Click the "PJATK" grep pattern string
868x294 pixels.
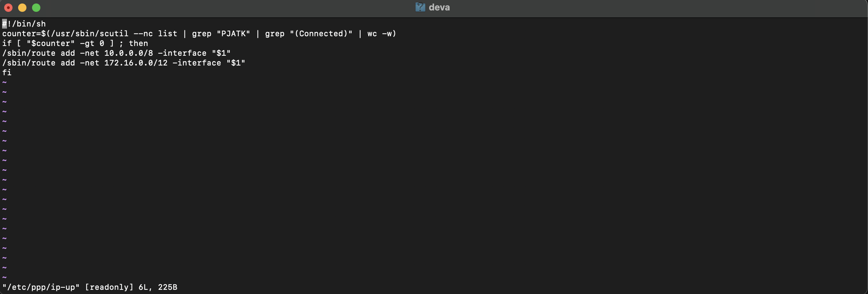click(234, 33)
